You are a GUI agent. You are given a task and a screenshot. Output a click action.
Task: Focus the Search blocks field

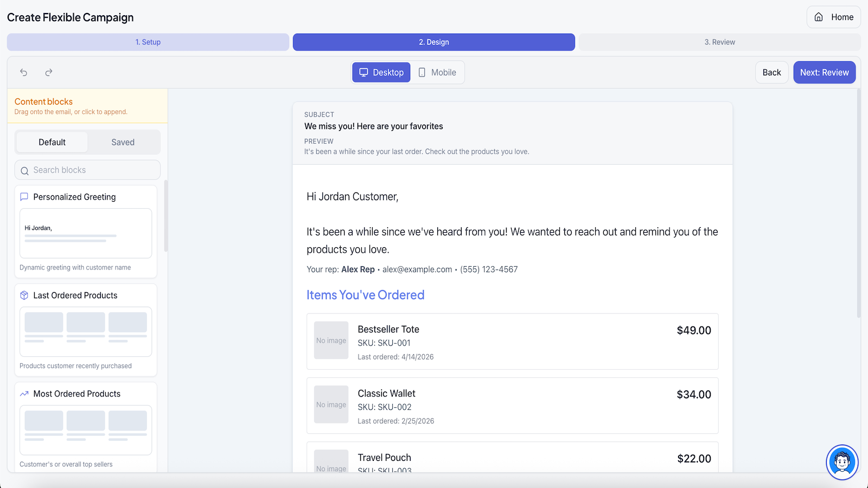(x=87, y=170)
